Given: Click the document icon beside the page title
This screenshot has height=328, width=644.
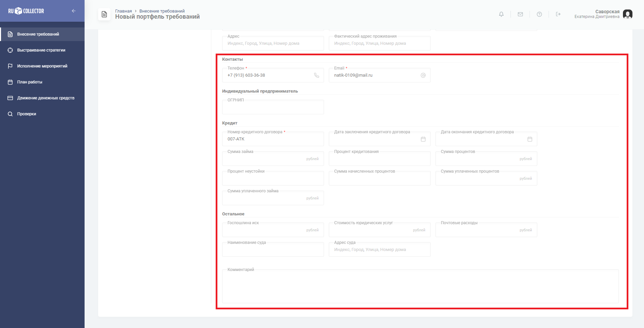Looking at the screenshot, I should tap(104, 14).
